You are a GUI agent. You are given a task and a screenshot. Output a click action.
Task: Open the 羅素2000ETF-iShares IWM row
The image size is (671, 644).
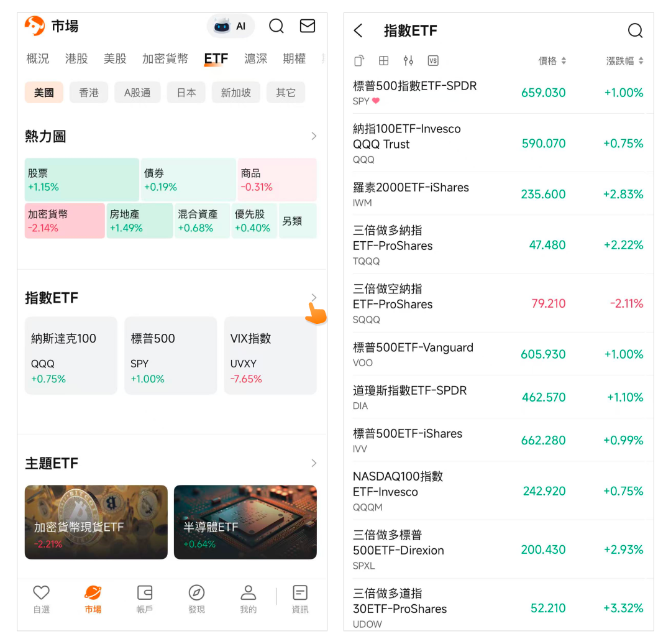point(498,194)
